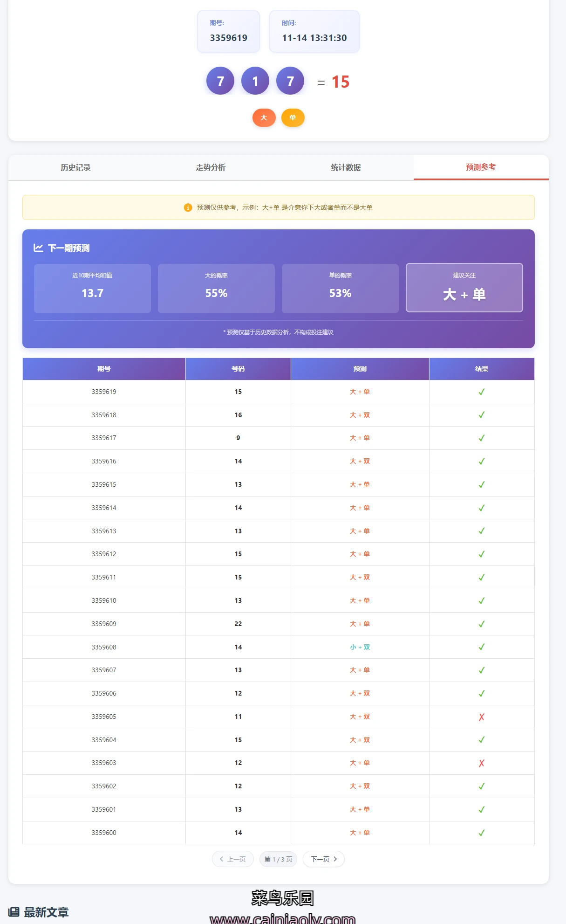Viewport: 566px width, 924px height.
Task: Open the 预测参考 tab
Action: [481, 167]
